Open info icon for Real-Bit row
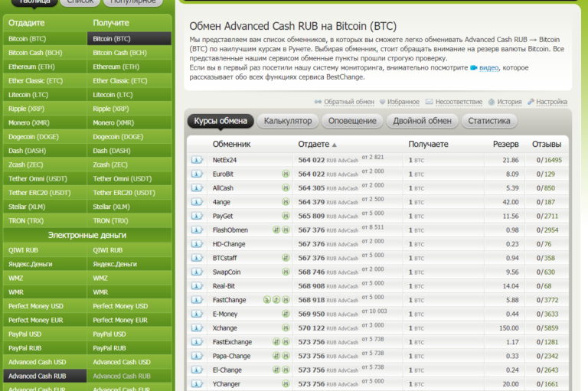The width and height of the screenshot is (588, 391). coord(197,286)
